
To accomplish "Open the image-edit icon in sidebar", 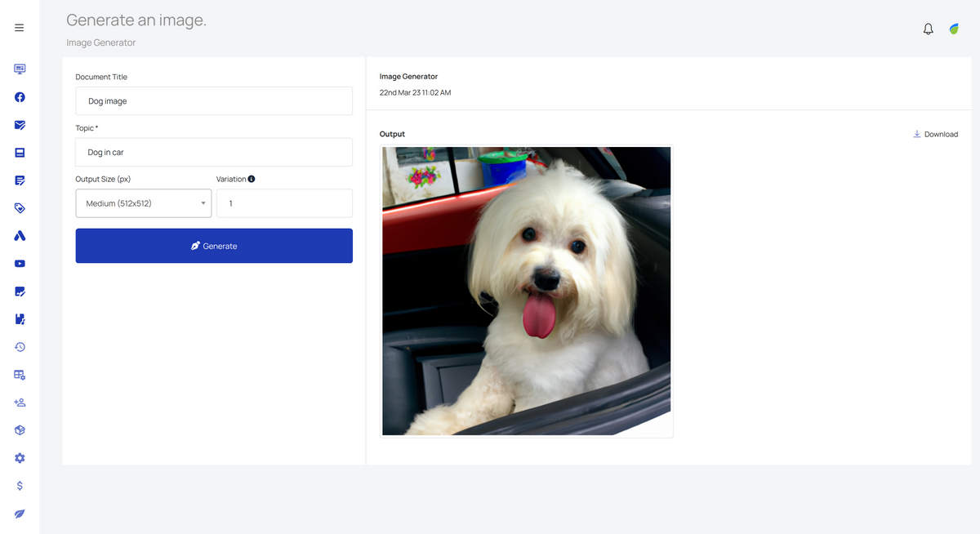I will 20,291.
